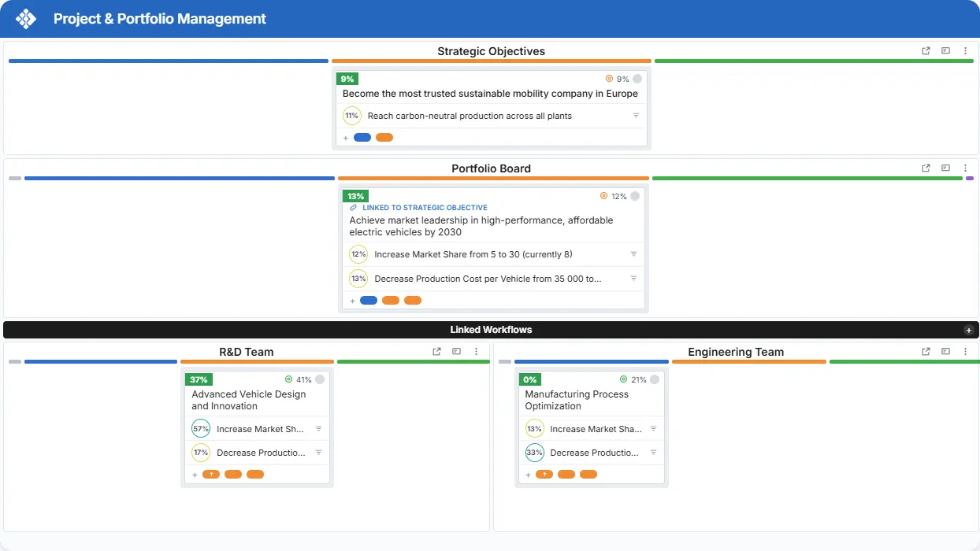Open 'Increase Market Share from 5 to 30' outcome
The height and width of the screenshot is (551, 980).
click(473, 254)
